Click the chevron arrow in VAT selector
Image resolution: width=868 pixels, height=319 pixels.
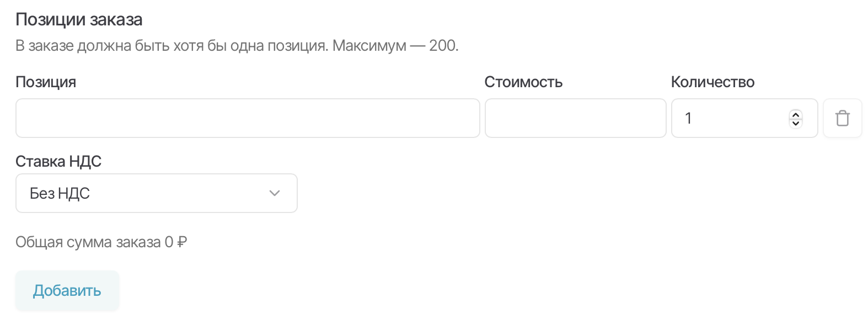coord(275,193)
